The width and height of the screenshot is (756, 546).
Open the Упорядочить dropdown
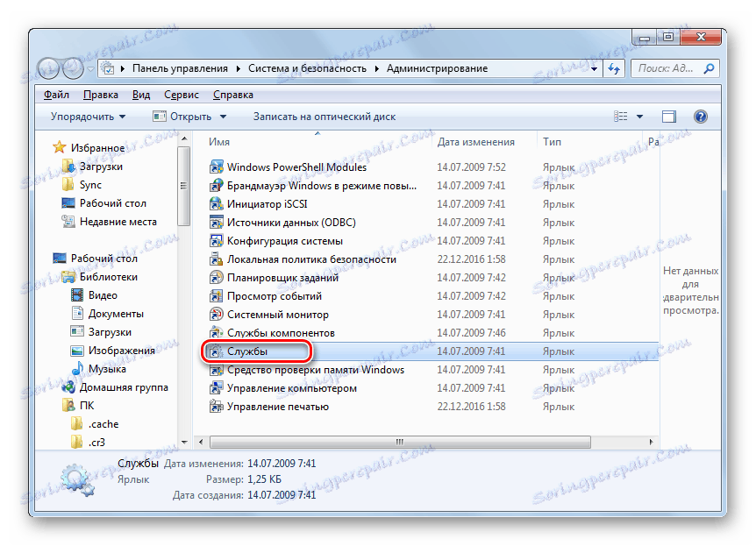point(88,117)
